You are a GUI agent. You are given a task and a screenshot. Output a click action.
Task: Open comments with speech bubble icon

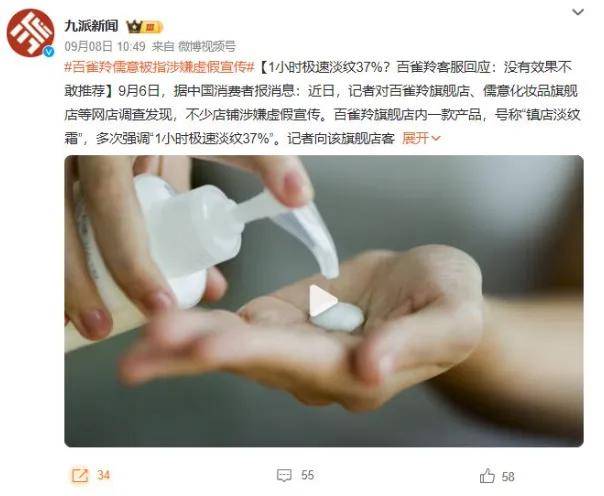coord(284,476)
